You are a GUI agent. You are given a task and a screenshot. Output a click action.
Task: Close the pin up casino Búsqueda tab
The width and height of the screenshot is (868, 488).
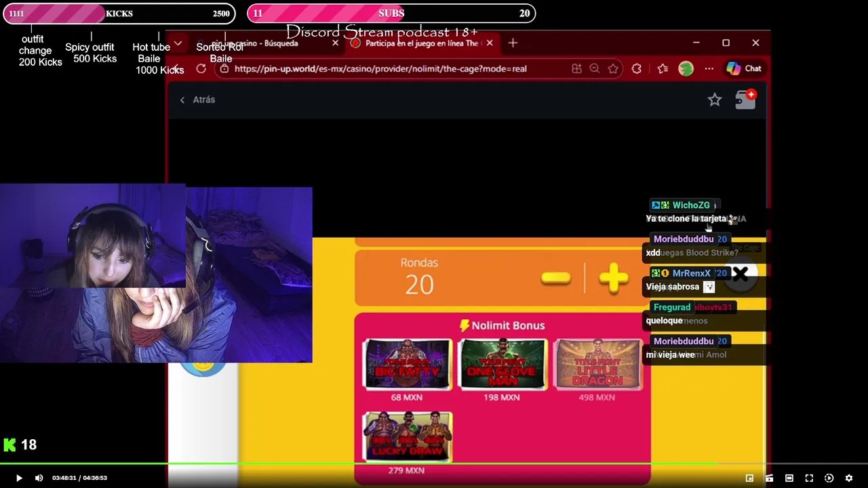coord(335,43)
